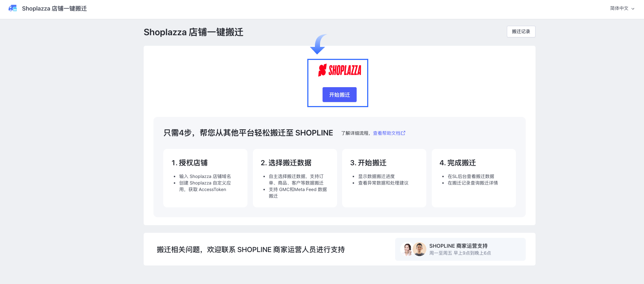
Task: Select the 2. 选择搬迁数据 step card
Action: pyautogui.click(x=295, y=178)
